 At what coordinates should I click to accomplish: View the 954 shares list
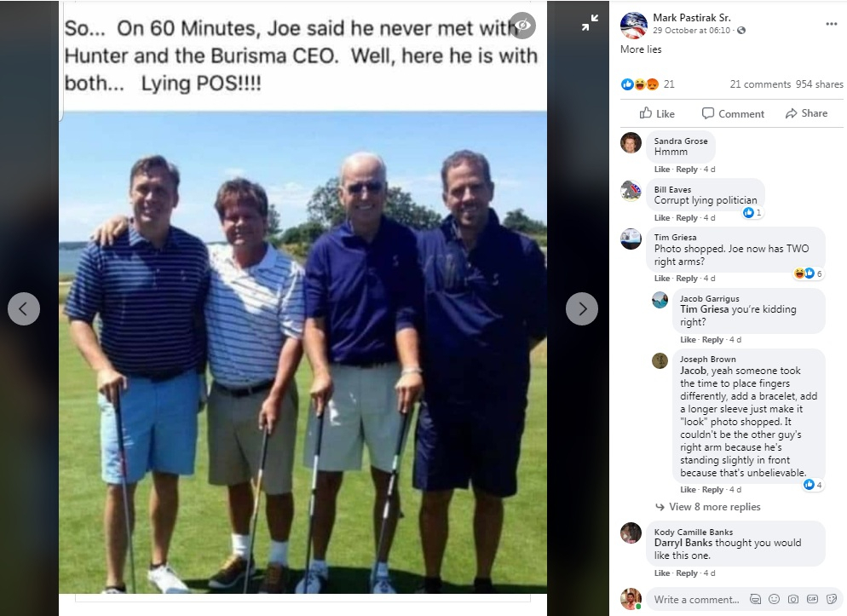point(819,84)
